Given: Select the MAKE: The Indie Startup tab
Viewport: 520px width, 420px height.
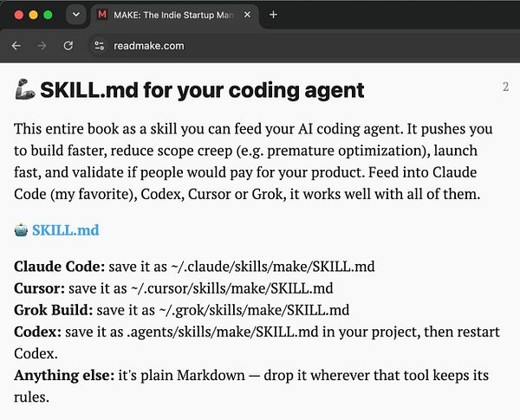Looking at the screenshot, I should click(174, 16).
